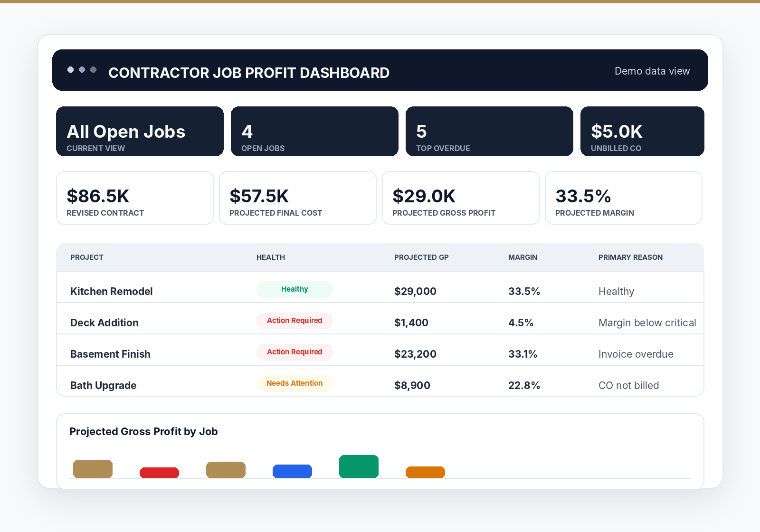
Task: Click the 33.1% margin value
Action: point(522,354)
